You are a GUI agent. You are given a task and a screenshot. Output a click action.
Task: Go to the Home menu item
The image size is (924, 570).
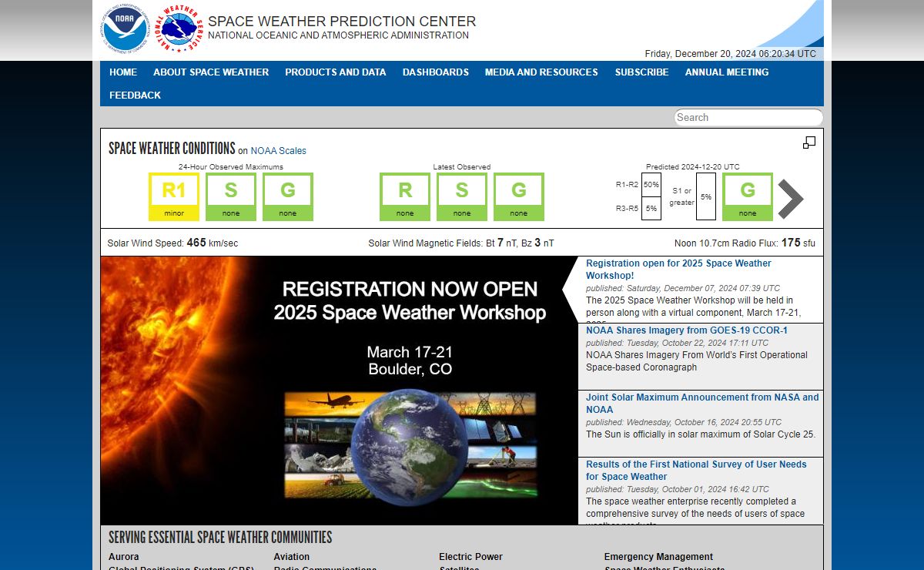coord(123,72)
